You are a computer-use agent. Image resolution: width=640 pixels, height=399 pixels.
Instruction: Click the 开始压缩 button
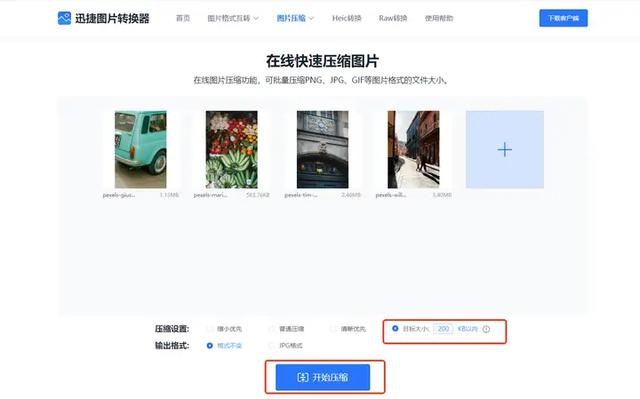(322, 377)
